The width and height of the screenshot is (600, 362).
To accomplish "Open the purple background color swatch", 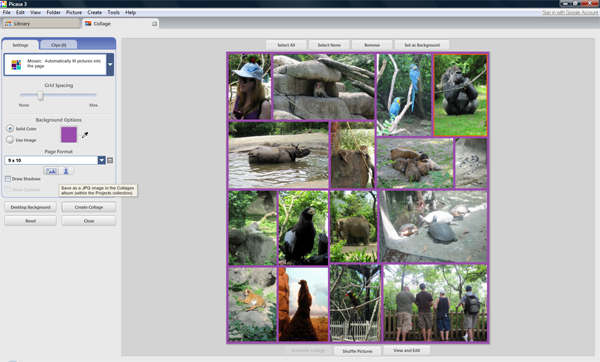I will coord(69,135).
